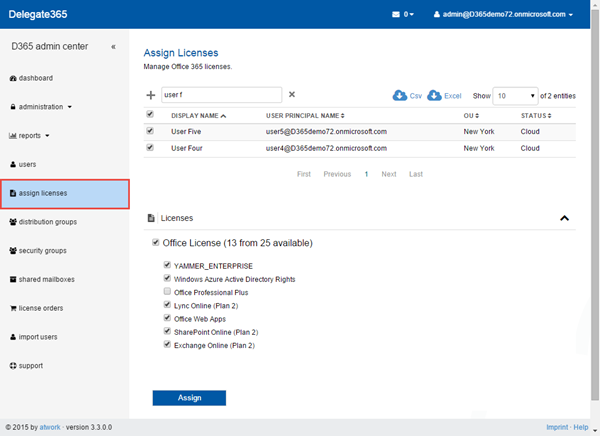
Task: Click the Assign button
Action: tap(189, 398)
